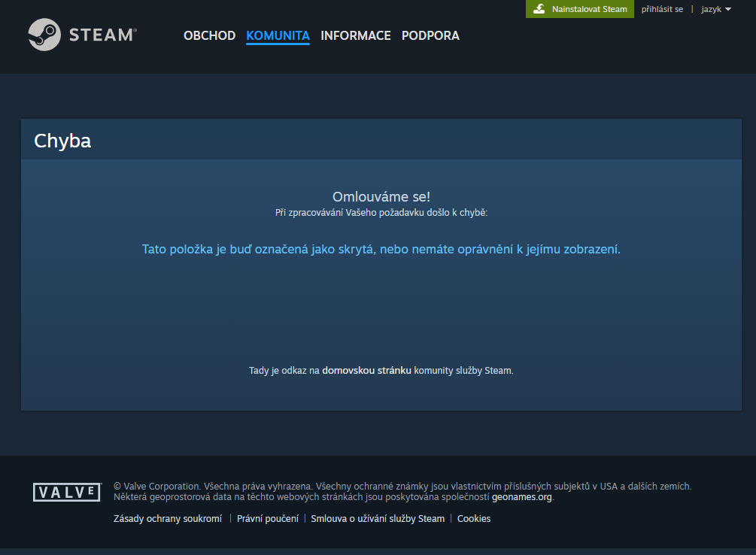
Task: Click the přihlásit se login link
Action: tap(662, 9)
